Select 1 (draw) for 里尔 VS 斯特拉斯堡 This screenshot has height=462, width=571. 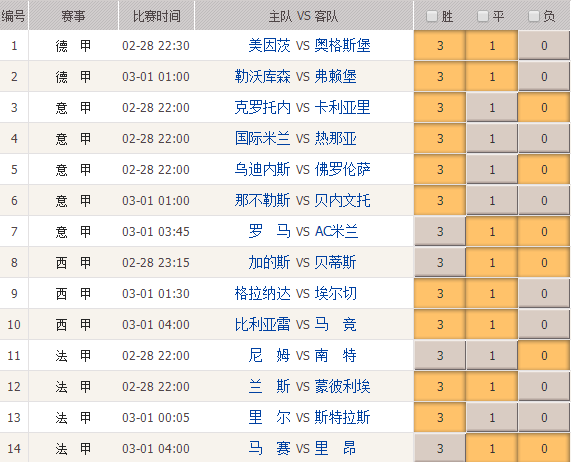coord(492,416)
